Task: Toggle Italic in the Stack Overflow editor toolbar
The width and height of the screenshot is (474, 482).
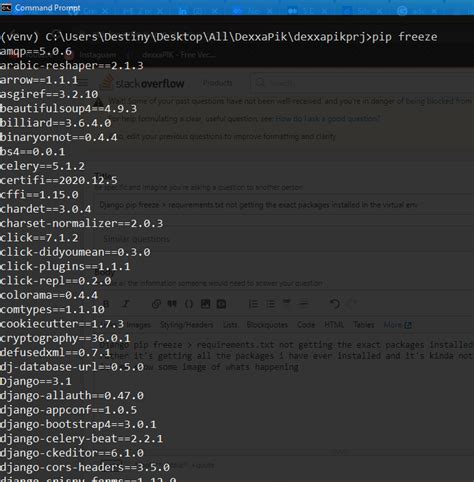Action: (126, 304)
